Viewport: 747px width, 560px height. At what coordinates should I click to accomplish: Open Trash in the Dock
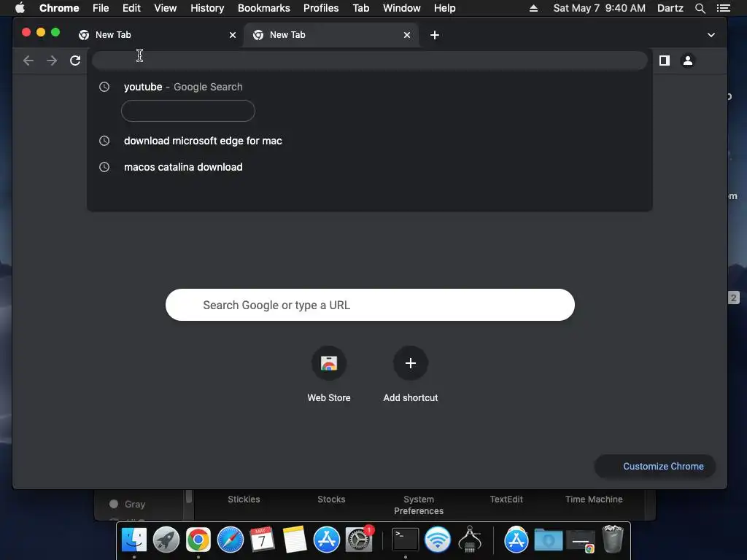tap(613, 539)
